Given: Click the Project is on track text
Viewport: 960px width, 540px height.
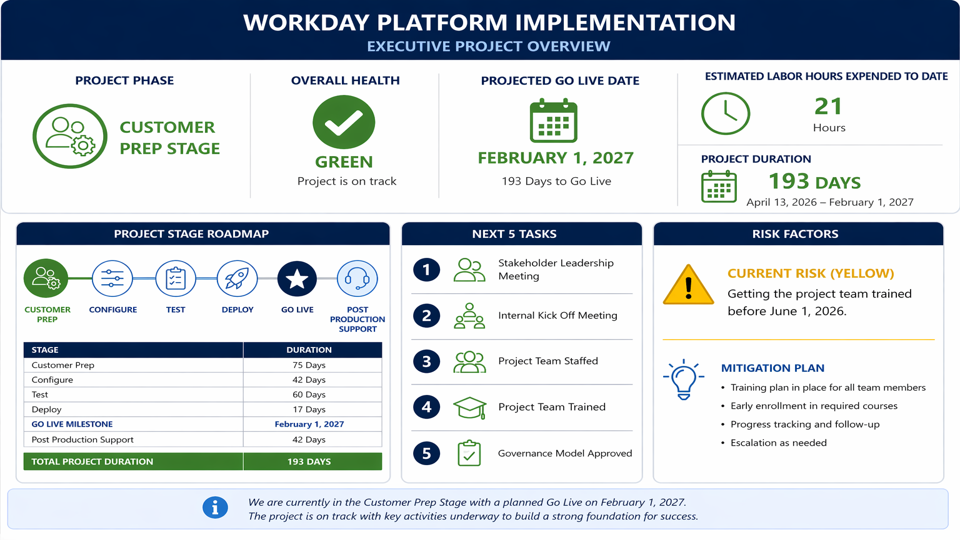Looking at the screenshot, I should (x=347, y=181).
